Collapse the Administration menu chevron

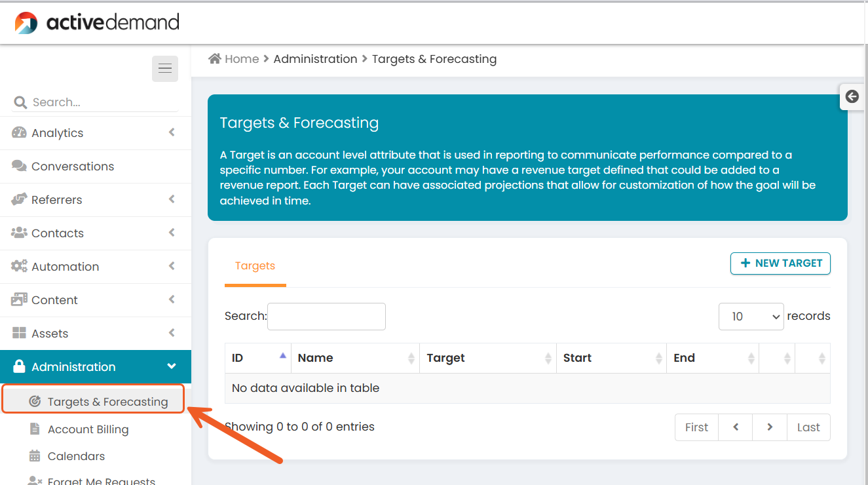[172, 366]
